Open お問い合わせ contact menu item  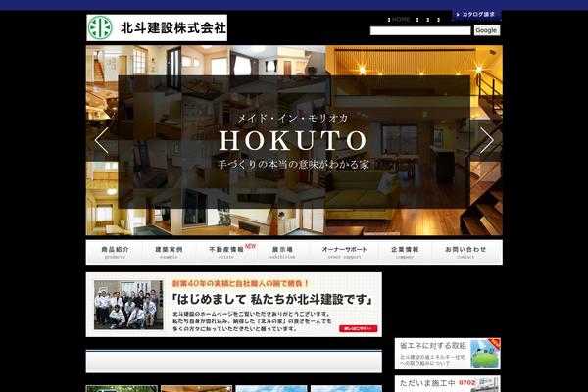tap(465, 253)
